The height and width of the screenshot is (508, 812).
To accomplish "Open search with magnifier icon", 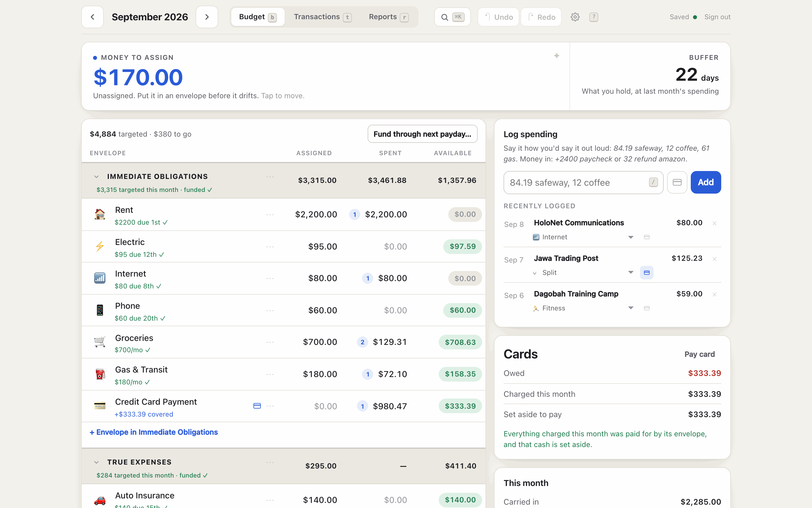I will pos(452,17).
